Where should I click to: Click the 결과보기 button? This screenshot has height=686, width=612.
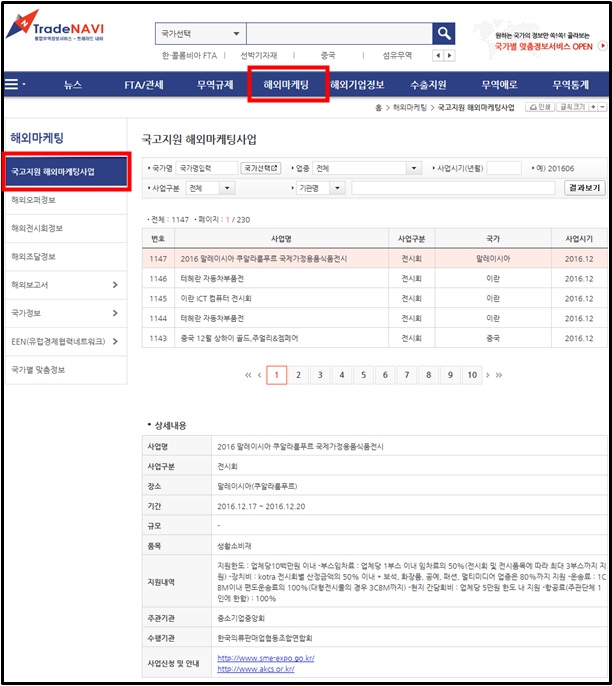coord(584,187)
